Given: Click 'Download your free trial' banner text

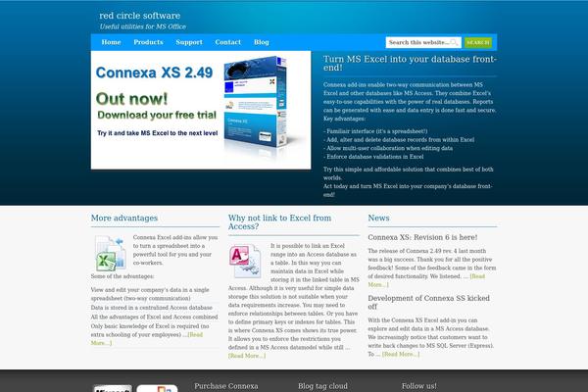Looking at the screenshot, I should tap(157, 116).
